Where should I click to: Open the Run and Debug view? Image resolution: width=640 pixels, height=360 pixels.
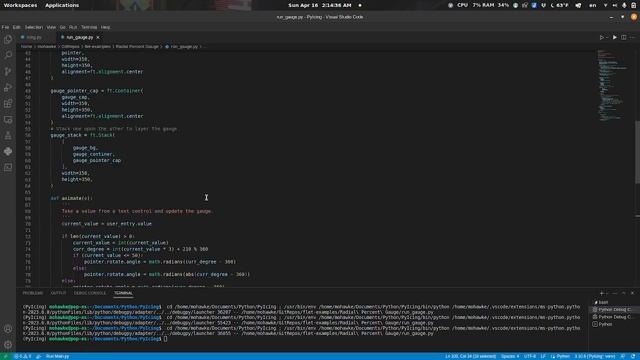click(8, 87)
